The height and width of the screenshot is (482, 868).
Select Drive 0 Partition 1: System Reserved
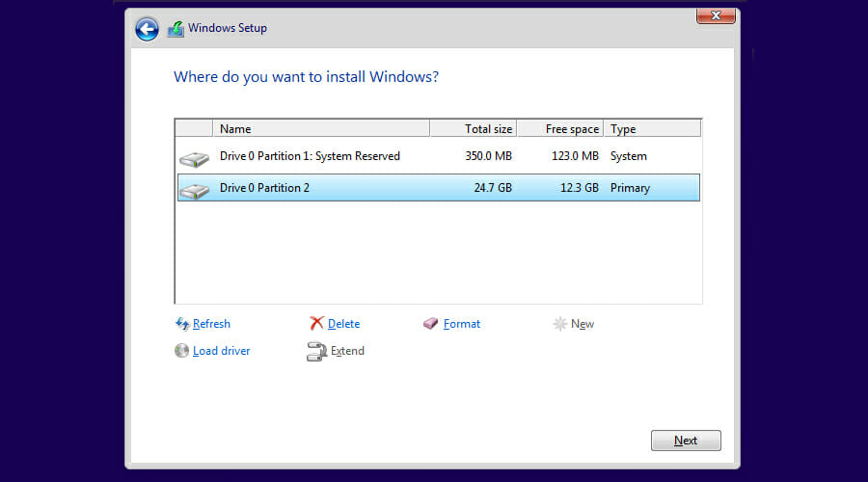pos(439,156)
